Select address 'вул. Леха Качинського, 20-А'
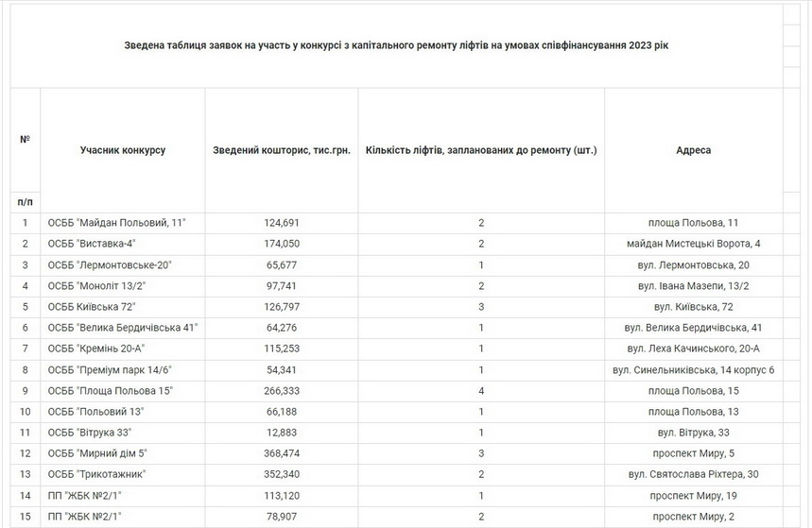Viewport: 812px width, 528px height. coord(693,349)
